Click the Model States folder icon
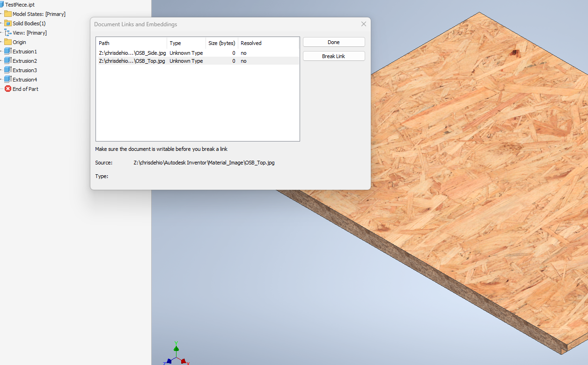Viewport: 588px width, 365px height. click(x=8, y=14)
